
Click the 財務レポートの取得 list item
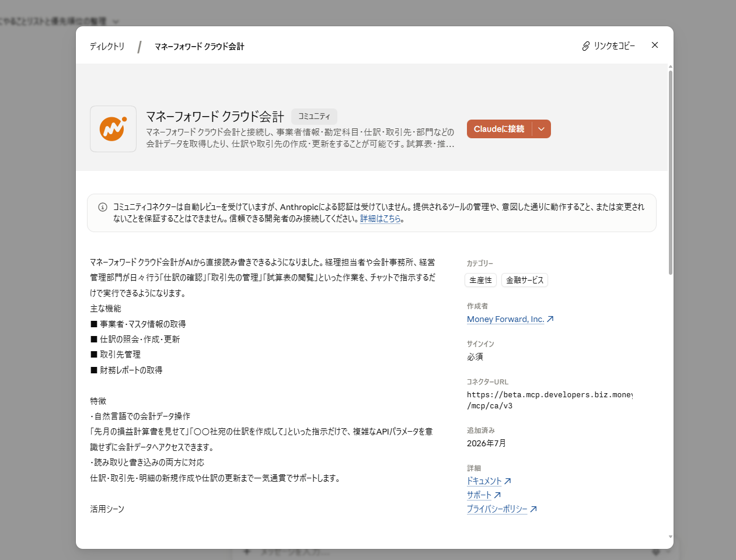pos(126,370)
